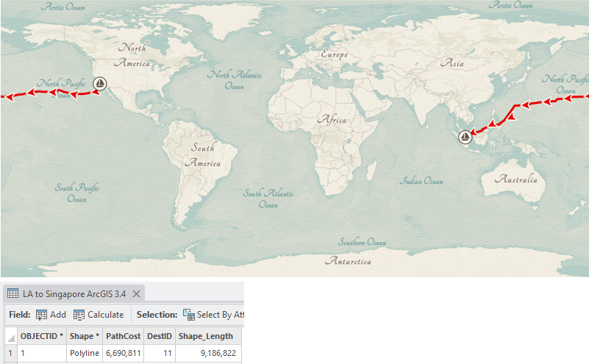Click the Field: label in table toolbar

20,315
